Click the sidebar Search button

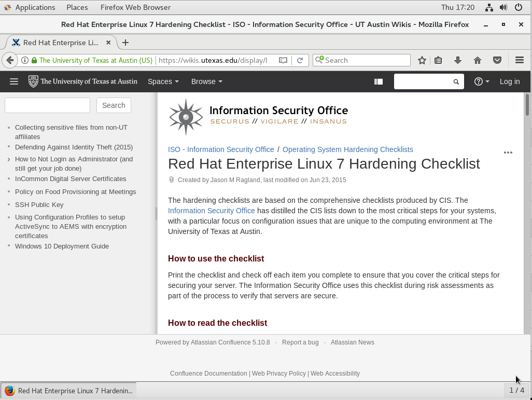pyautogui.click(x=114, y=105)
